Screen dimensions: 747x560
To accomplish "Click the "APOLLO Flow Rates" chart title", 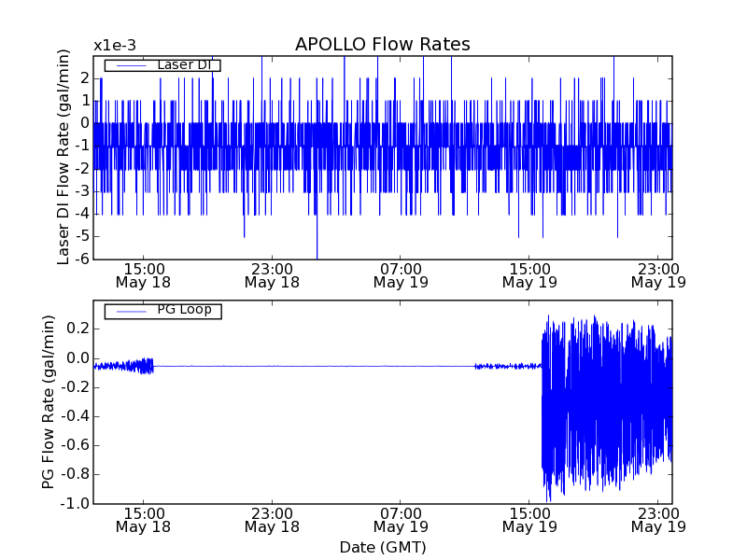I will pyautogui.click(x=382, y=45).
